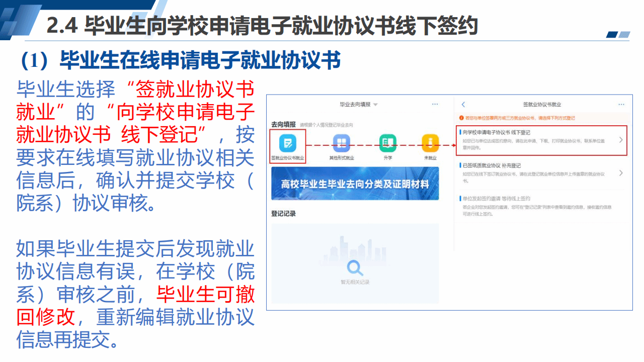
Task: Open the three-dot menu on 签就业协议书就业 page
Action: click(621, 105)
